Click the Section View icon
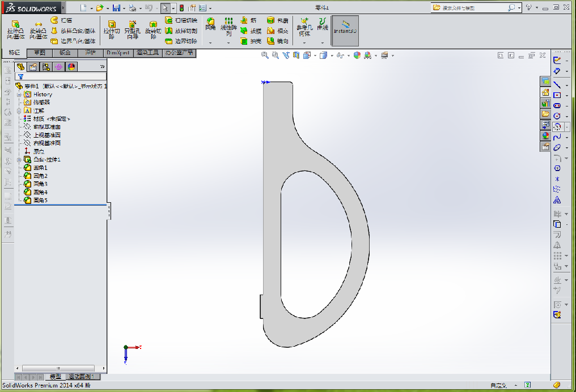 [x=296, y=56]
